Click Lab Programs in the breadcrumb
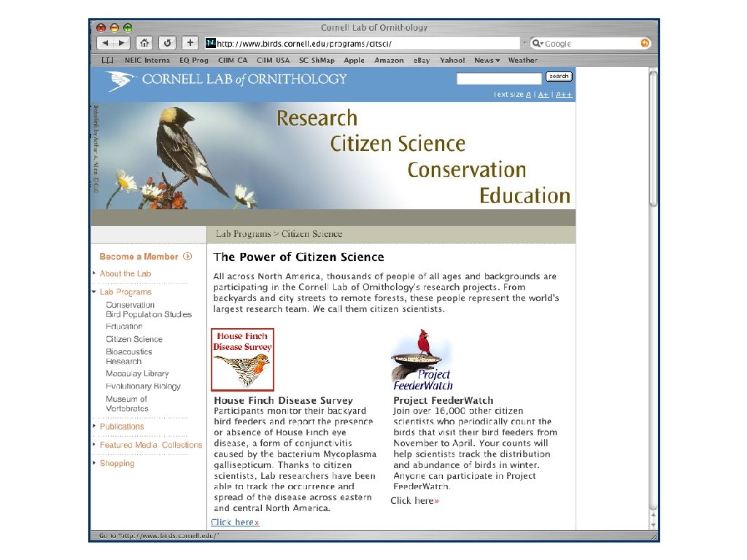747x560 pixels. pyautogui.click(x=243, y=234)
